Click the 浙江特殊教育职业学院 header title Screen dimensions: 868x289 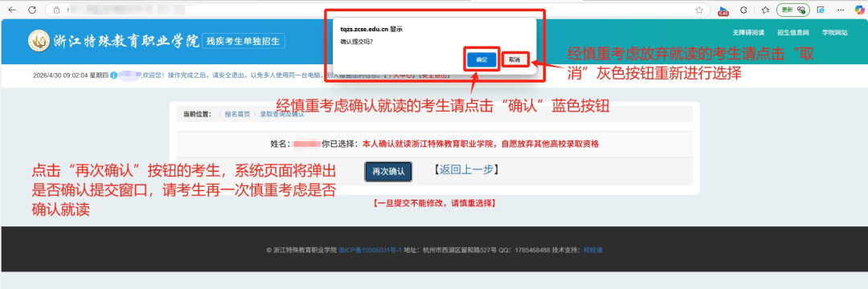(x=126, y=41)
